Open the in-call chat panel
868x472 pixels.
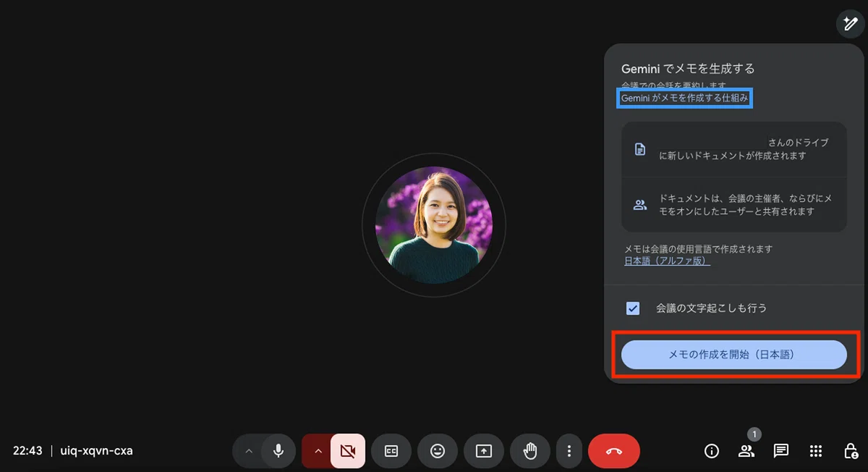781,451
